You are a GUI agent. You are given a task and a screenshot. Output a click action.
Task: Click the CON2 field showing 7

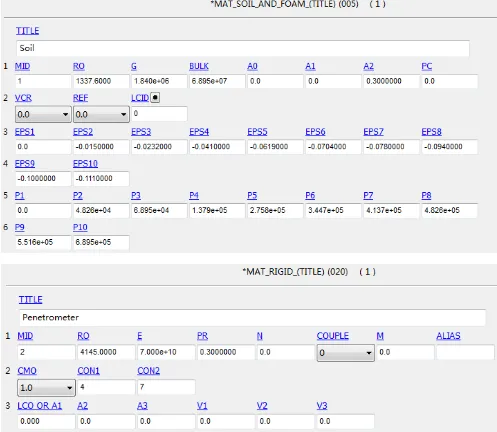pos(166,387)
